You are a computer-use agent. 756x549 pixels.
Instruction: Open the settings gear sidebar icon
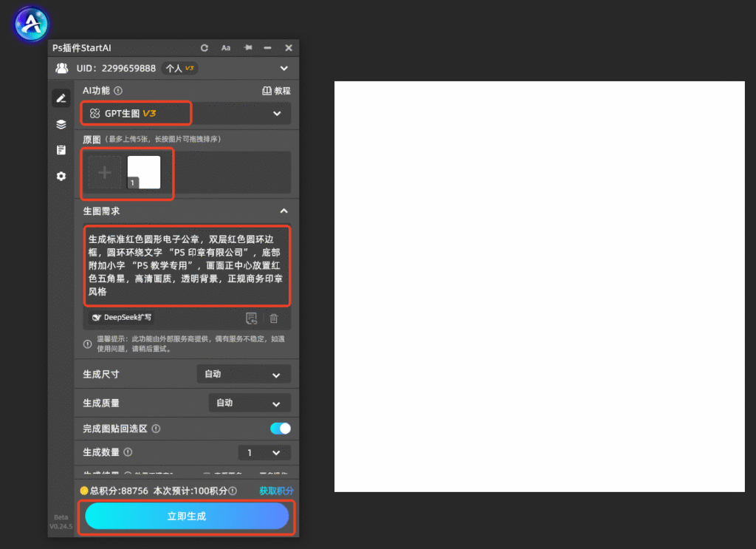tap(61, 176)
